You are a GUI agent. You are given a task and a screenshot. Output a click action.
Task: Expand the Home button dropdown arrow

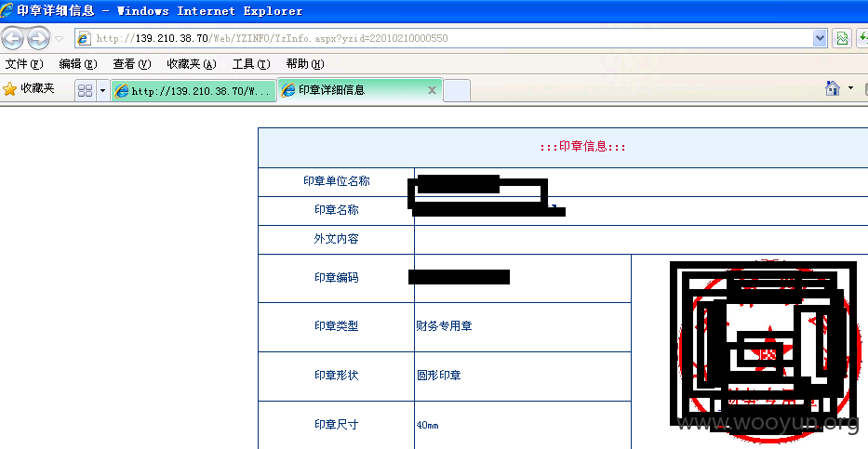(851, 88)
